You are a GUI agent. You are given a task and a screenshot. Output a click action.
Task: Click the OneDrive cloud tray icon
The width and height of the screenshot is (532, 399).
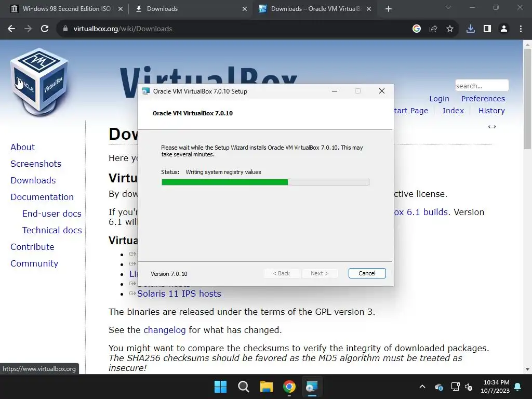click(438, 387)
